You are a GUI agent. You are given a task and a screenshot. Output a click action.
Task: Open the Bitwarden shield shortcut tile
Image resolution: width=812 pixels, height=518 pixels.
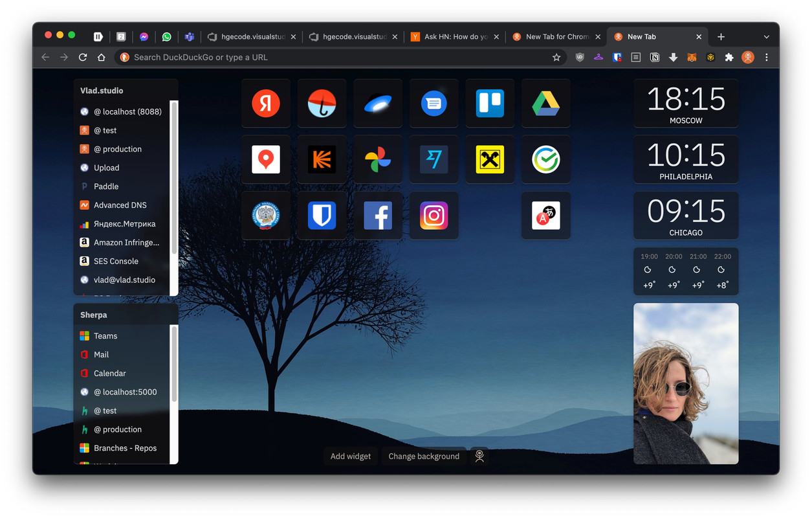tap(322, 216)
